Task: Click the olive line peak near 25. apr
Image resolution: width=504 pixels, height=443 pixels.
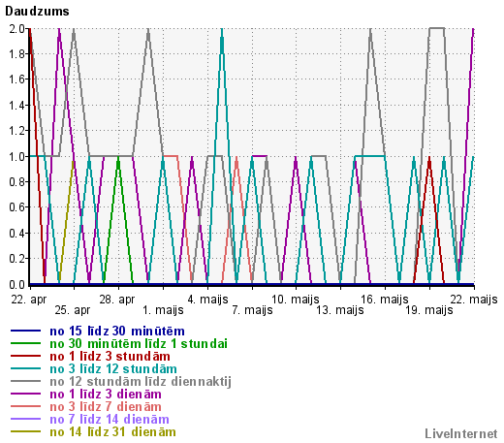Action: pyautogui.click(x=73, y=162)
